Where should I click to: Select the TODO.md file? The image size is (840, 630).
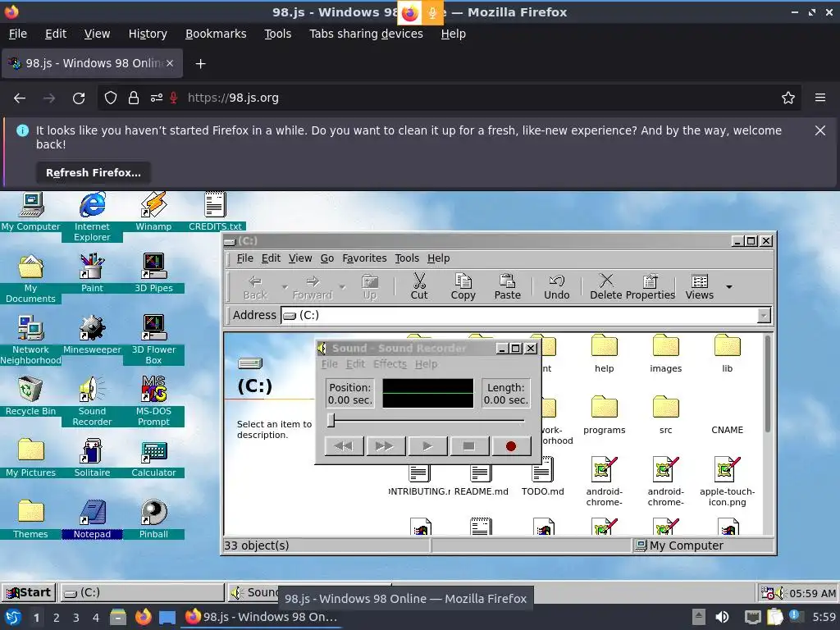tap(543, 477)
